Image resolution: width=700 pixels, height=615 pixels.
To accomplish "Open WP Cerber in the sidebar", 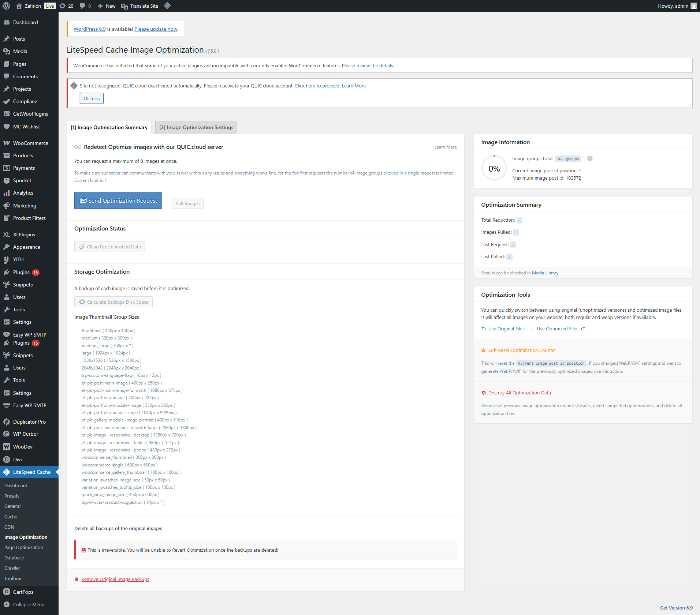I will tap(25, 434).
